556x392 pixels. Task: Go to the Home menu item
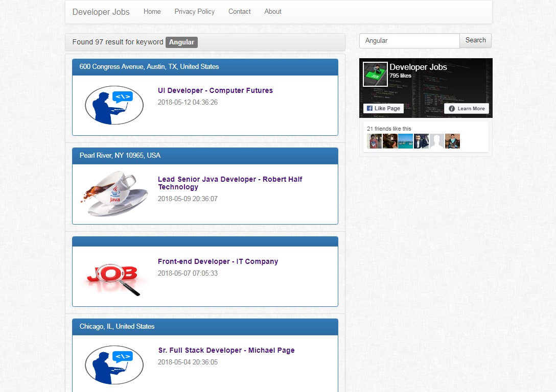coord(152,11)
